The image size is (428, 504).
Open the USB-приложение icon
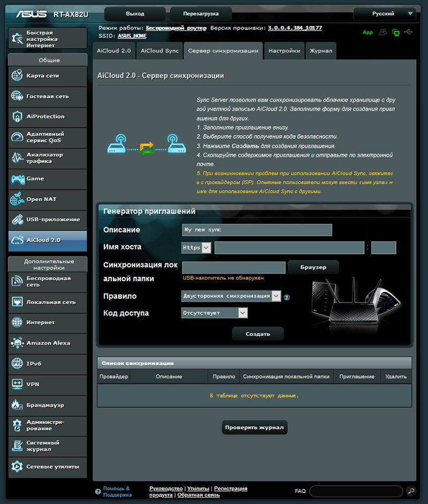pos(17,220)
